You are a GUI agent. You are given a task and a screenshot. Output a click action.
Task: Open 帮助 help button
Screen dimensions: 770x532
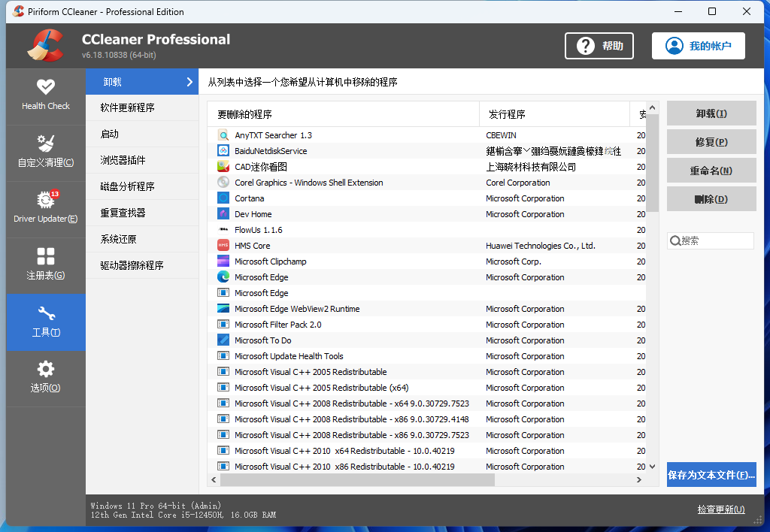pyautogui.click(x=599, y=46)
